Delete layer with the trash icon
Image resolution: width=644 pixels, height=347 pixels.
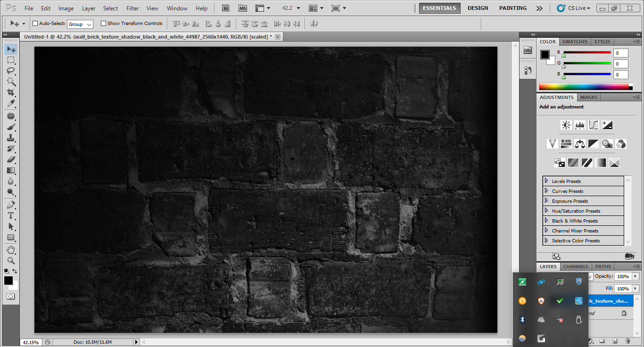627,340
